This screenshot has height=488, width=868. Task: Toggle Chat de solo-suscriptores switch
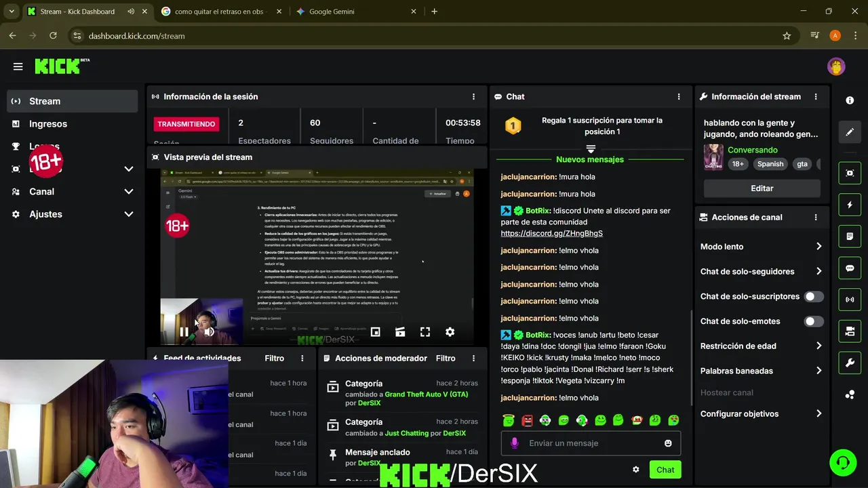pos(813,296)
